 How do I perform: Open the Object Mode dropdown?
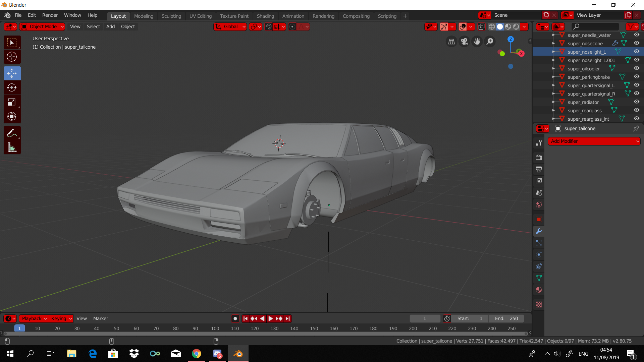(x=42, y=26)
